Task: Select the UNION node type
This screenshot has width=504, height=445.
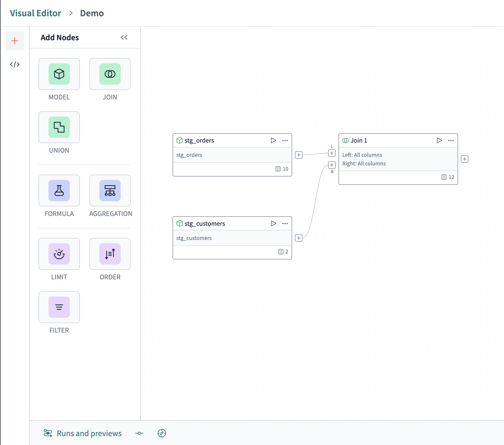Action: coord(59,127)
